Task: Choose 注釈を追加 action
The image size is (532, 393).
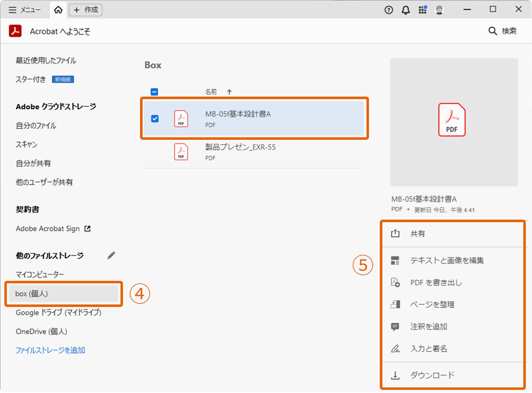Action: pyautogui.click(x=429, y=327)
